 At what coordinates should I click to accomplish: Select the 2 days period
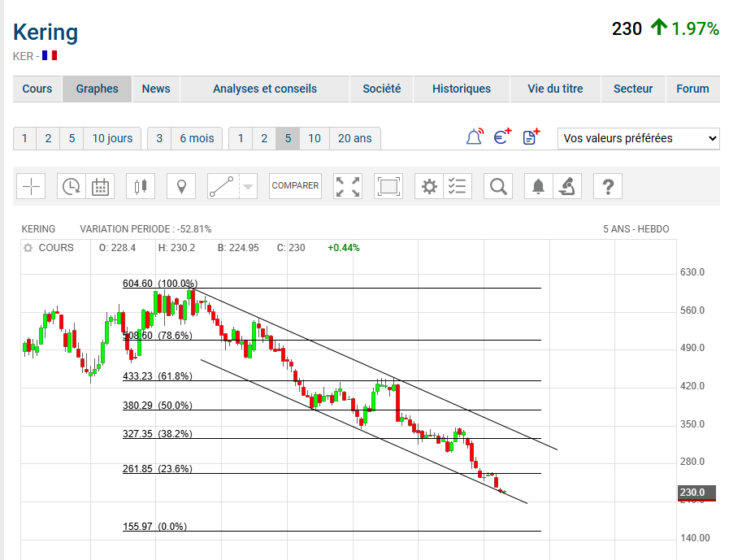(48, 138)
